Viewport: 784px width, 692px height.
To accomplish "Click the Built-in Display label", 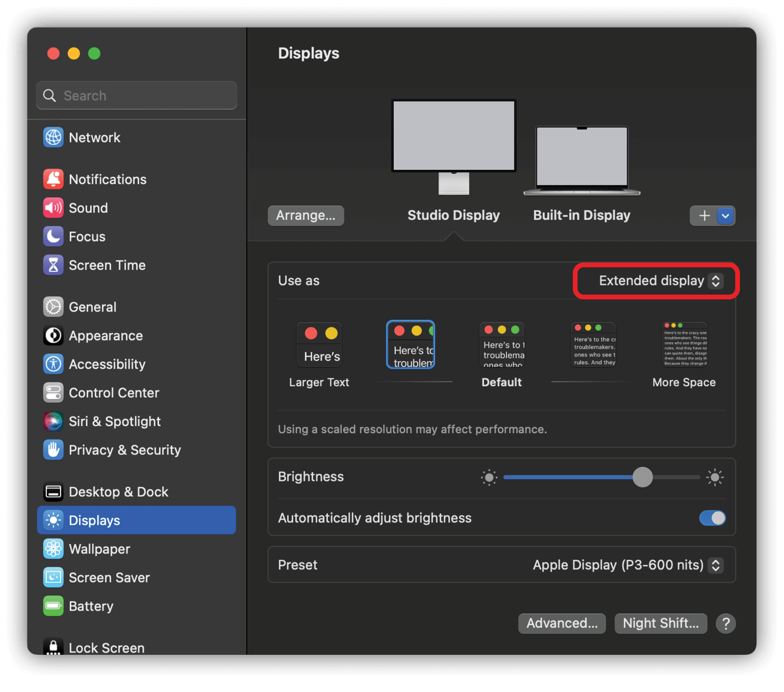I will [582, 215].
